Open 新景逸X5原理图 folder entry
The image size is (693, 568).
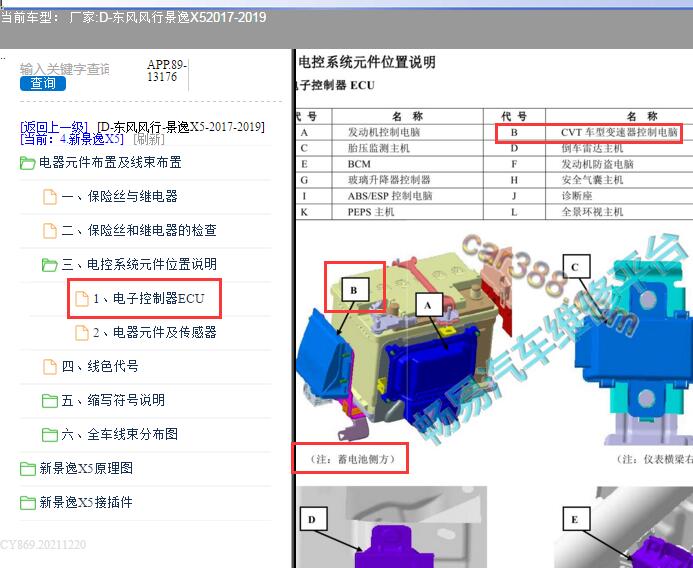click(86, 468)
